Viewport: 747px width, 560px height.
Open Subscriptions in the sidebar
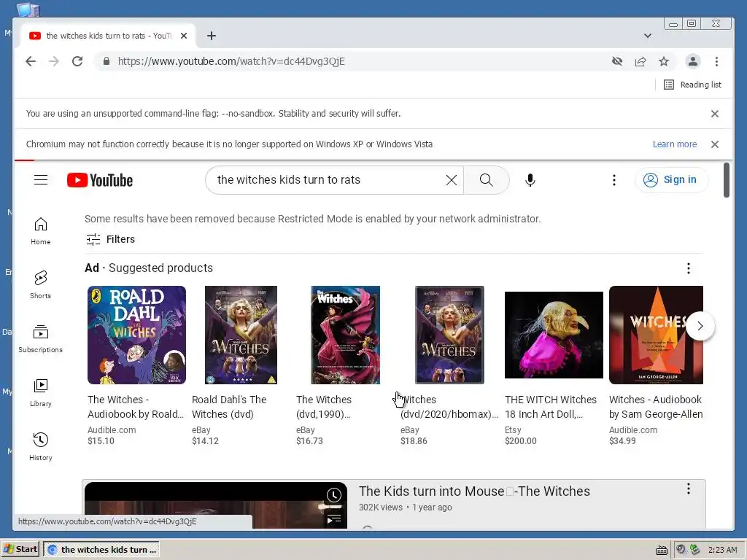point(41,338)
